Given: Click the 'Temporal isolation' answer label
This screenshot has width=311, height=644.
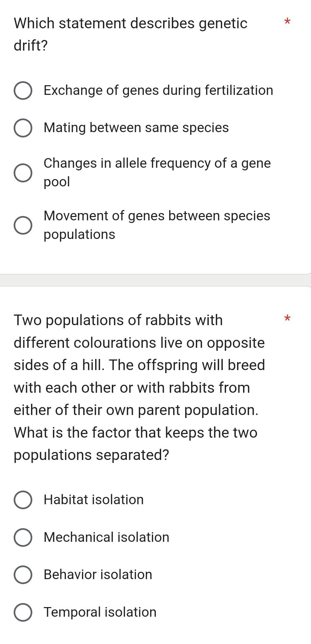Looking at the screenshot, I should coord(99,612).
